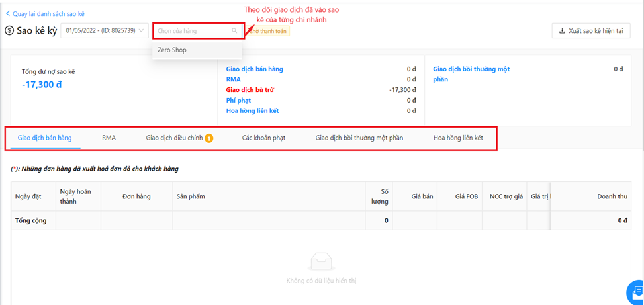644x305 pixels.
Task: Switch to the RMA tab
Action: 109,138
